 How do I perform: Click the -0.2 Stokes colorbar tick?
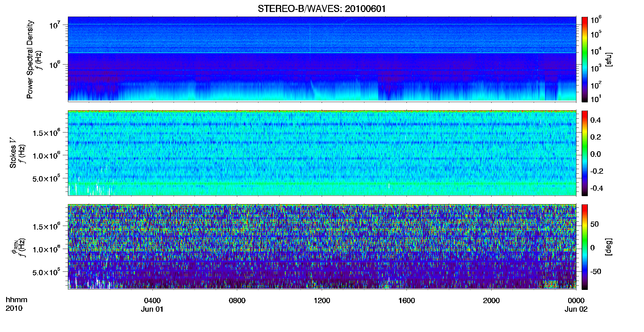click(x=597, y=171)
